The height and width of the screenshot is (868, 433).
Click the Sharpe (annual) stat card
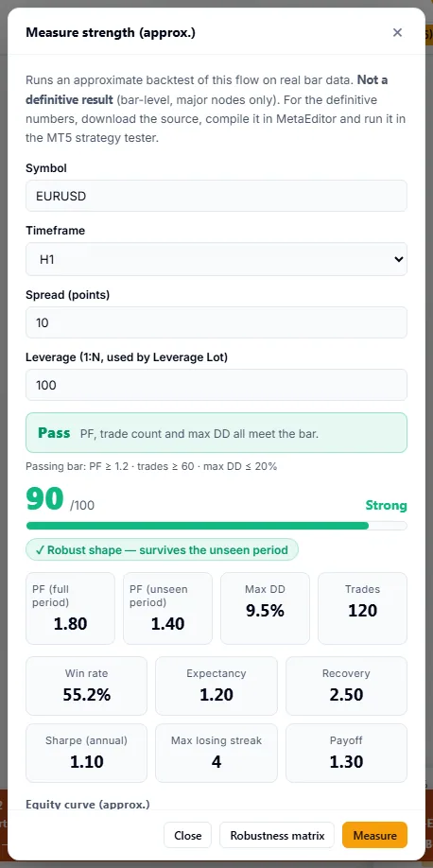click(86, 753)
